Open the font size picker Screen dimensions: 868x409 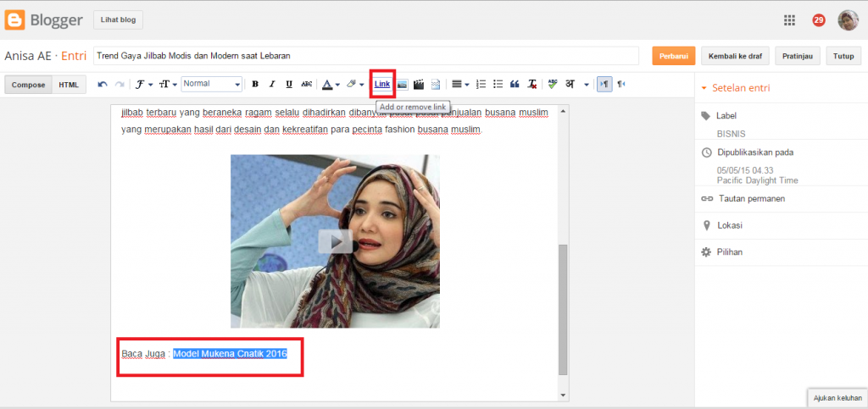[168, 84]
